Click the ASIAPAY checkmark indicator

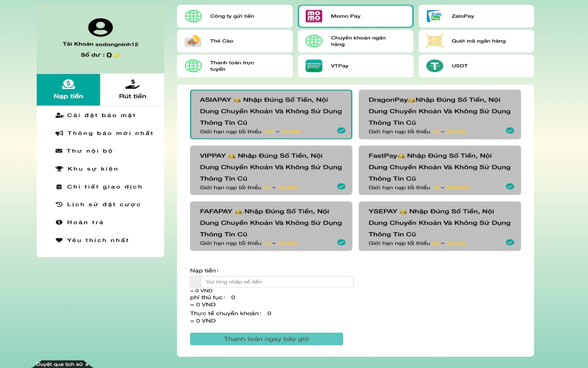(x=341, y=131)
